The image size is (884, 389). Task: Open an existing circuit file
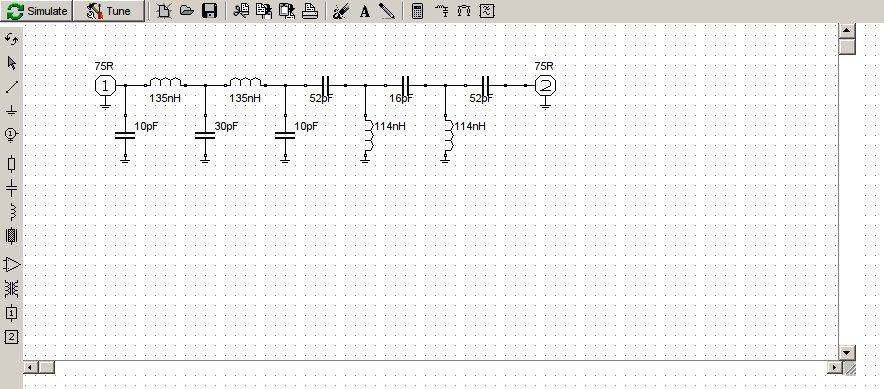coord(187,11)
